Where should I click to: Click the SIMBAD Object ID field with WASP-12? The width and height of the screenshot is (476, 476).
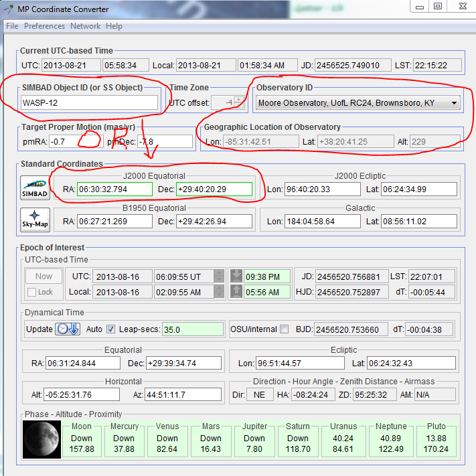89,102
